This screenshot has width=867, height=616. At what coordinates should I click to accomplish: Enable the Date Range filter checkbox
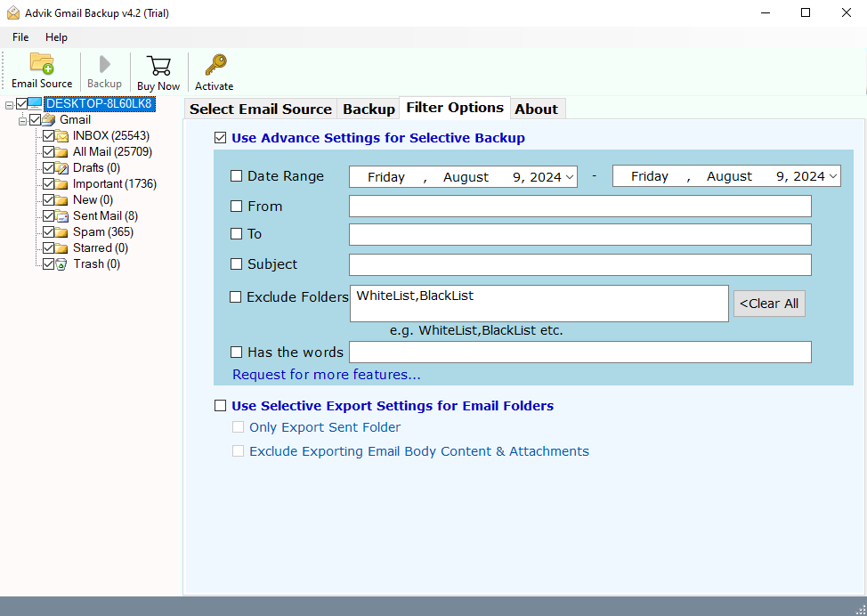(236, 176)
